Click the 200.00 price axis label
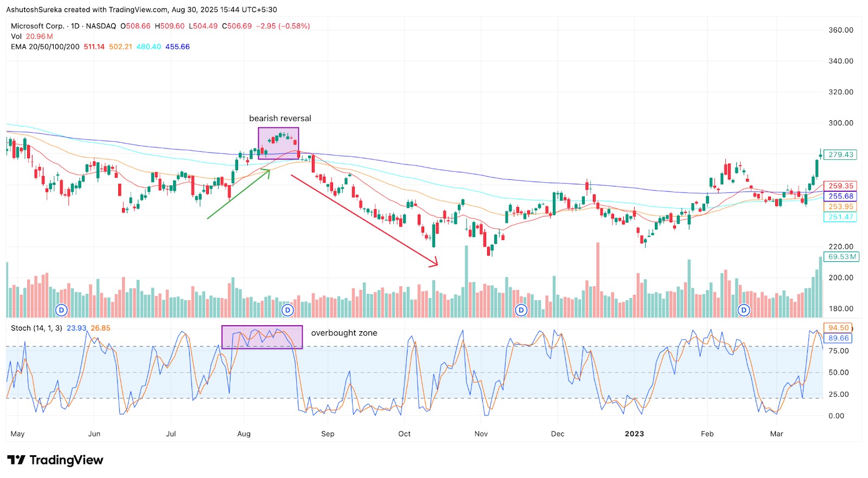The image size is (868, 478). (x=841, y=277)
